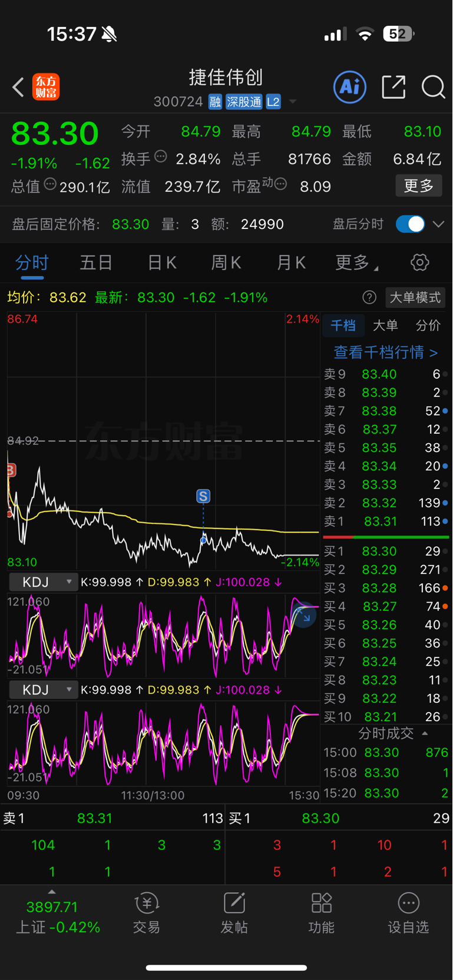The image size is (453, 980).
Task: Tap the 盘后固定价格 83.30 value
Action: [x=131, y=224]
